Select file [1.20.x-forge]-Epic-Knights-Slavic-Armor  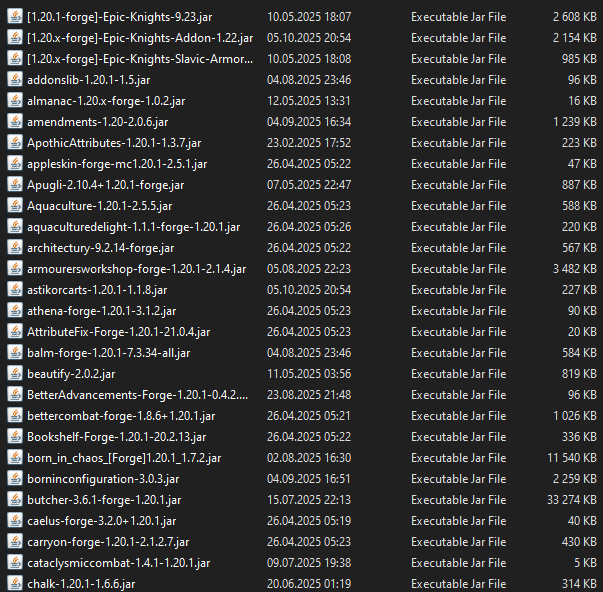click(x=140, y=59)
